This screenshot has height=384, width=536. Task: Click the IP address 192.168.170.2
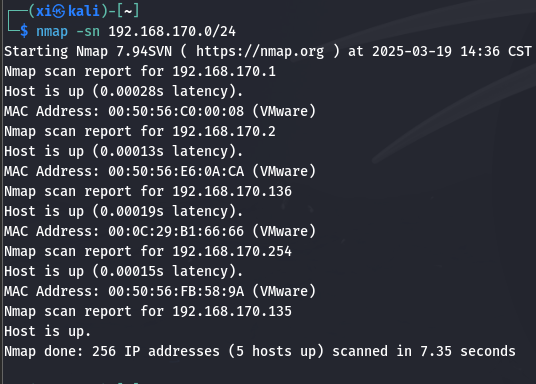coord(224,131)
